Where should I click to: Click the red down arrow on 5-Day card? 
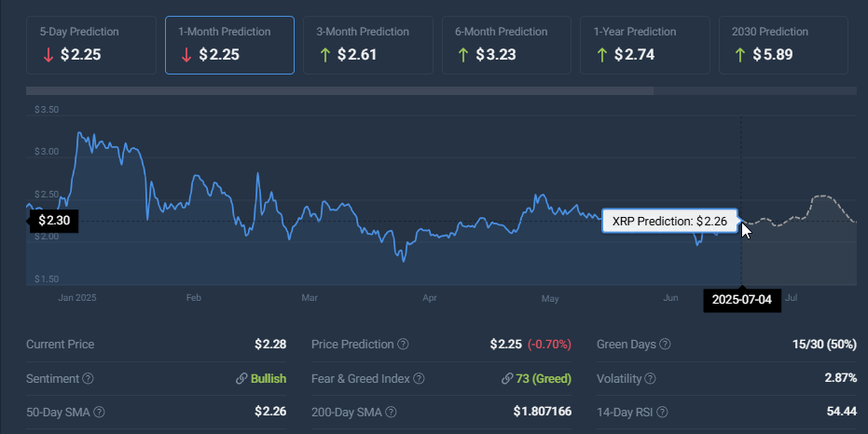(48, 55)
